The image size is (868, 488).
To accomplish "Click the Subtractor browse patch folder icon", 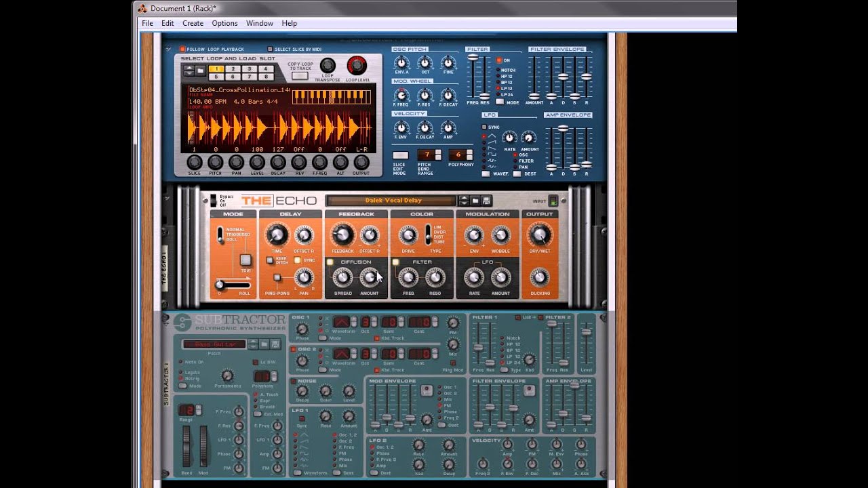I will (x=264, y=344).
